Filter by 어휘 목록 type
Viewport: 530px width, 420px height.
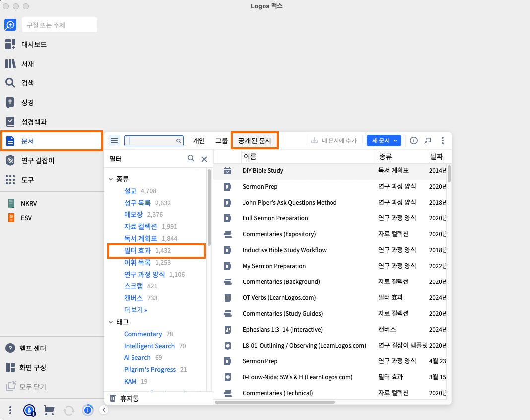point(137,262)
